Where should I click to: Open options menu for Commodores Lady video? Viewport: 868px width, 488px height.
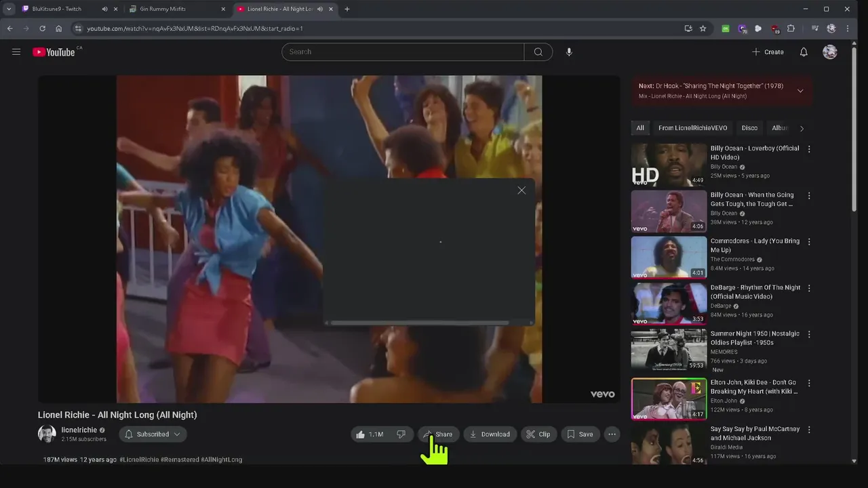(808, 242)
